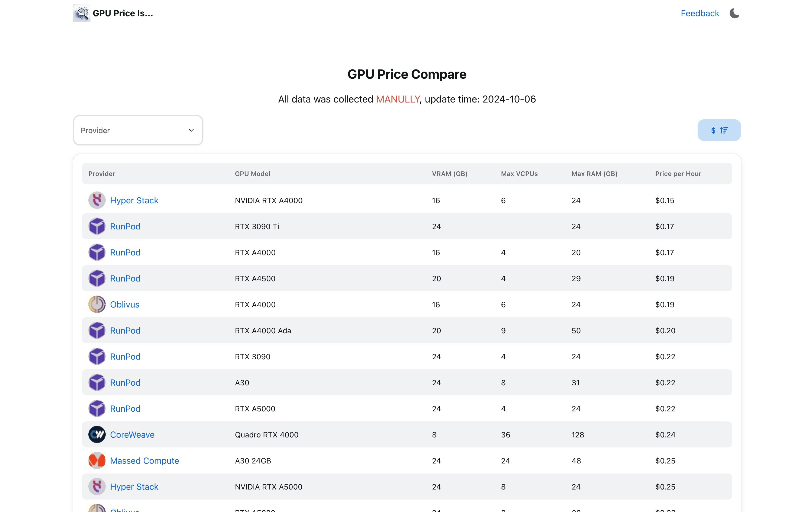
Task: Open the Oblivus provider link
Action: point(124,305)
